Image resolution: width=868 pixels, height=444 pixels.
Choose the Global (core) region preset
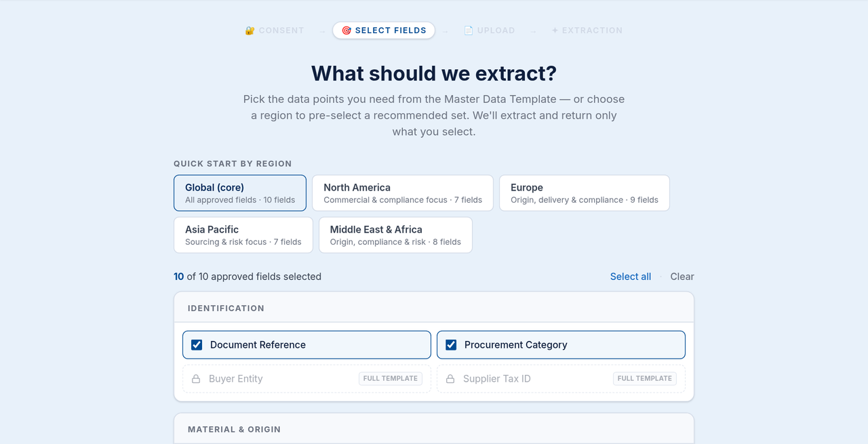[x=240, y=193]
